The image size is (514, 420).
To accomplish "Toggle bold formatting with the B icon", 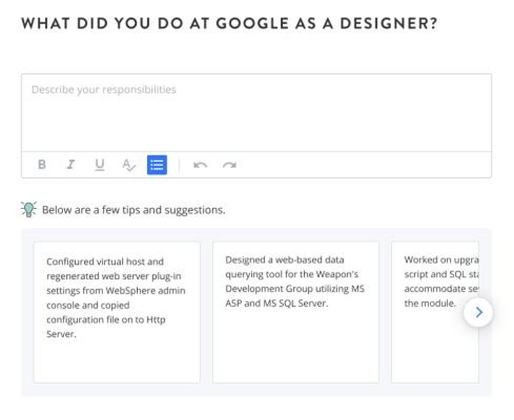I will (42, 165).
